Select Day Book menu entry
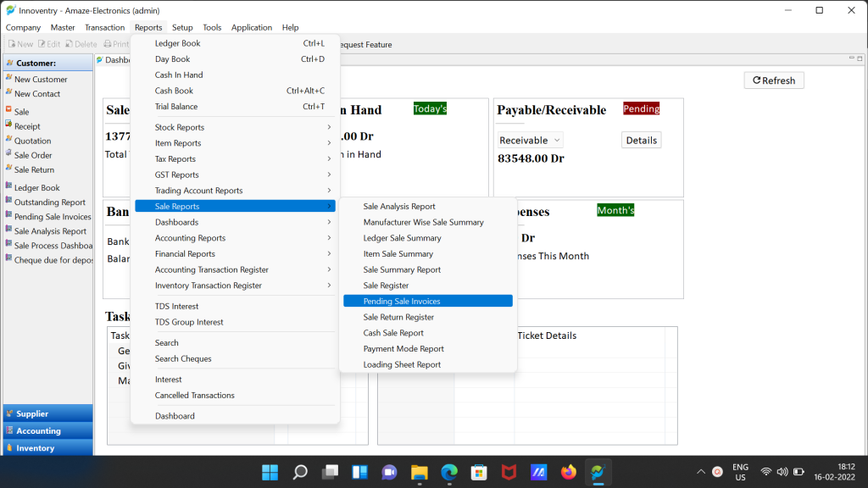 pos(236,59)
